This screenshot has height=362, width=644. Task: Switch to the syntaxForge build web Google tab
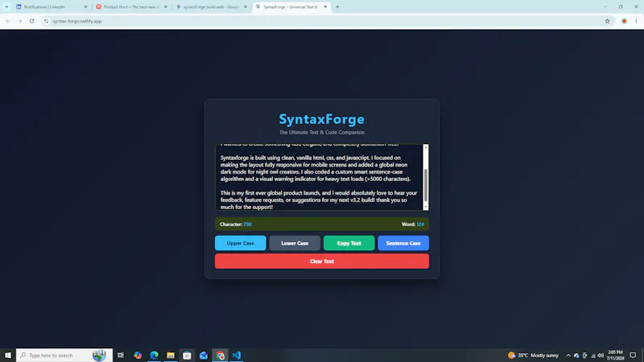(210, 7)
